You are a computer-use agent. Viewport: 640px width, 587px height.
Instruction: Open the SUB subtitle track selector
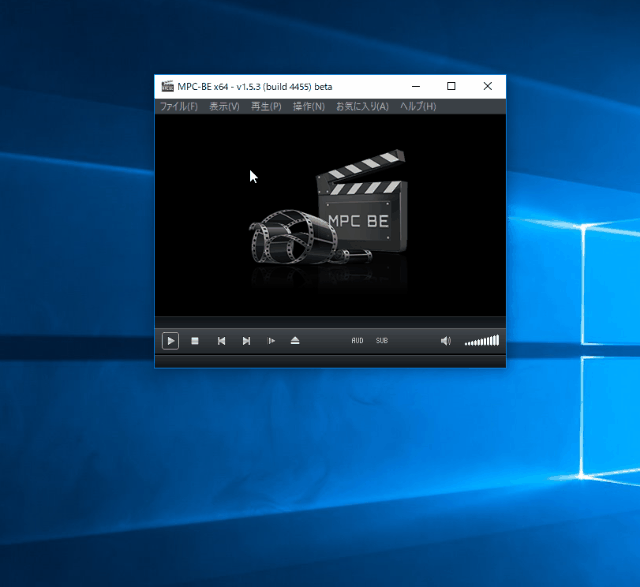(x=382, y=340)
